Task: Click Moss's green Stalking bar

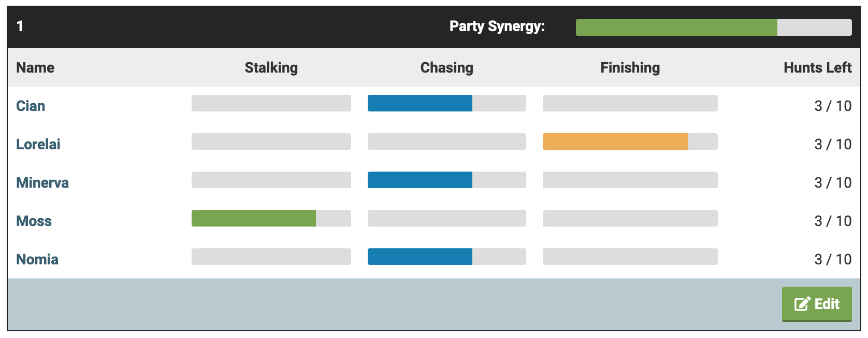Action: click(x=254, y=218)
